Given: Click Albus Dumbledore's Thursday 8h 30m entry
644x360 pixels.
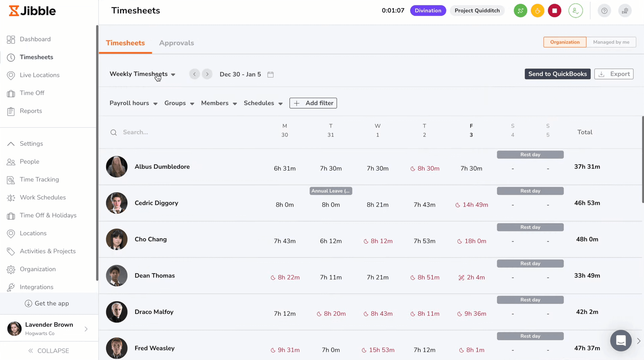Looking at the screenshot, I should tap(425, 169).
